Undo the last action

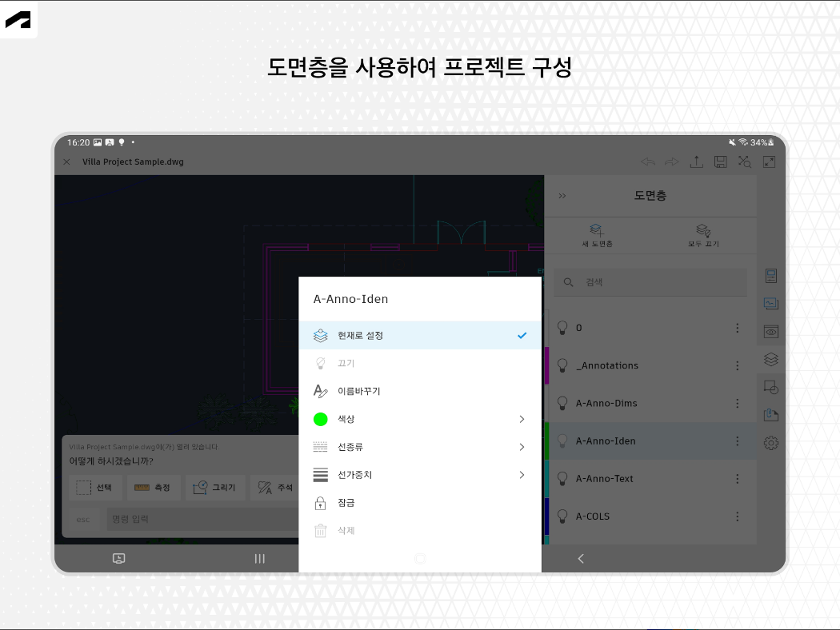649,161
